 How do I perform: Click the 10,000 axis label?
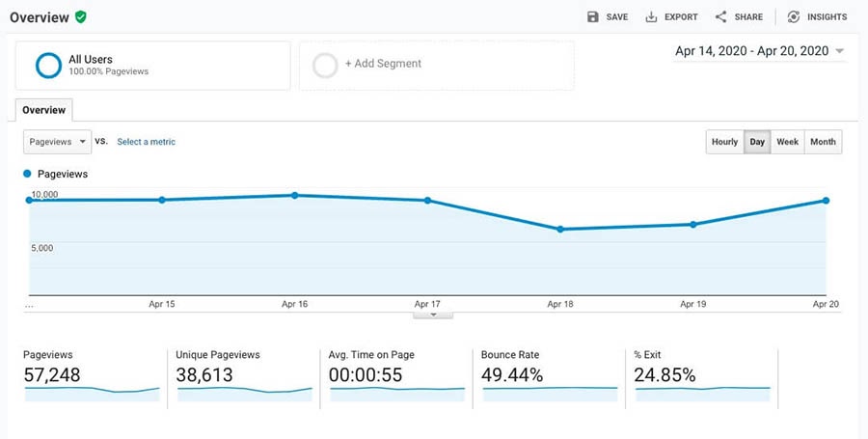(44, 194)
